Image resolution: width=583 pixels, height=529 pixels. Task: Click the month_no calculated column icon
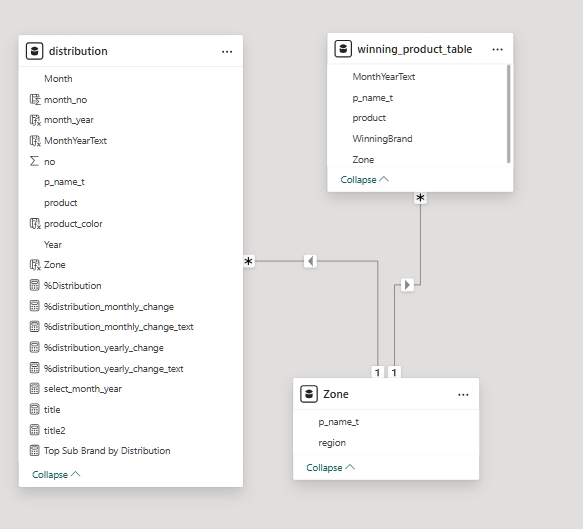[x=35, y=99]
